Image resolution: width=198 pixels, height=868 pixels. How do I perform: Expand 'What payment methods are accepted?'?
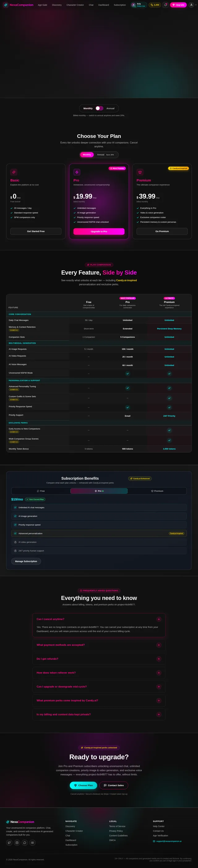[99, 645]
